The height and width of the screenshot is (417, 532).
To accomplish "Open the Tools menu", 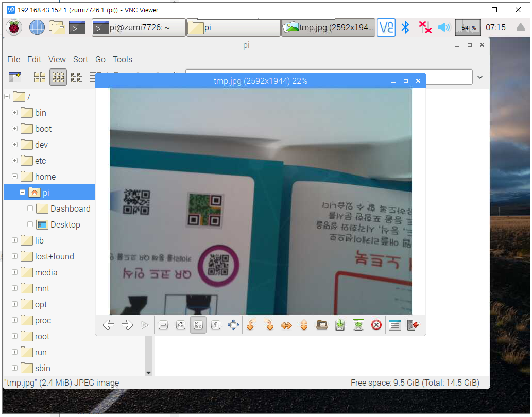I will tap(123, 59).
